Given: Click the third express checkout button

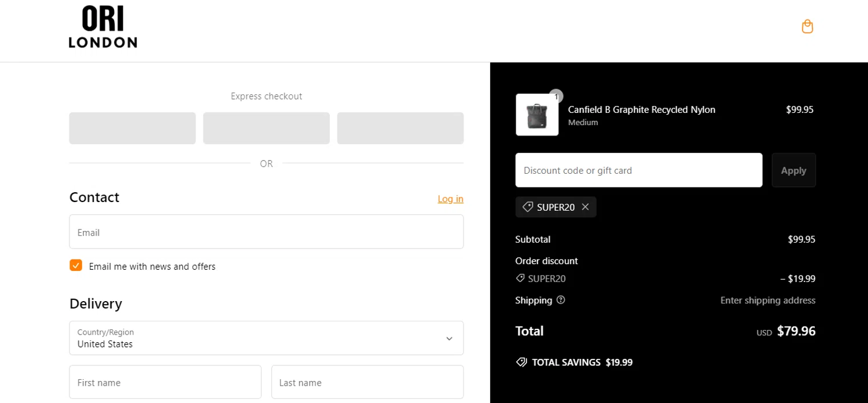Looking at the screenshot, I should [400, 128].
